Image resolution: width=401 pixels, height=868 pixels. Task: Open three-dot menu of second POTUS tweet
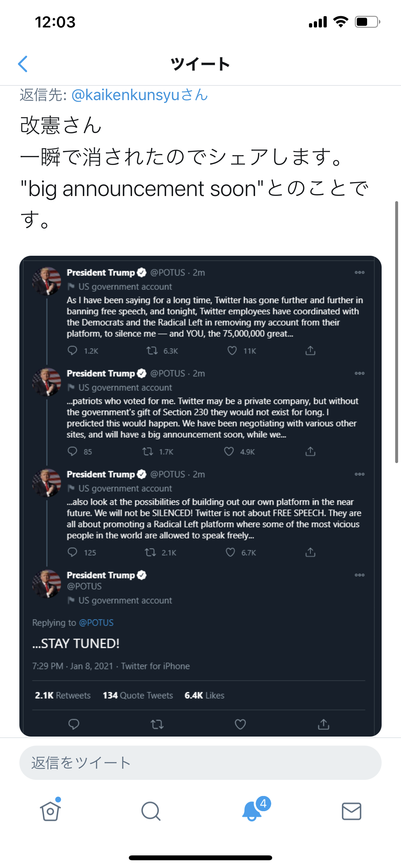coord(360,373)
